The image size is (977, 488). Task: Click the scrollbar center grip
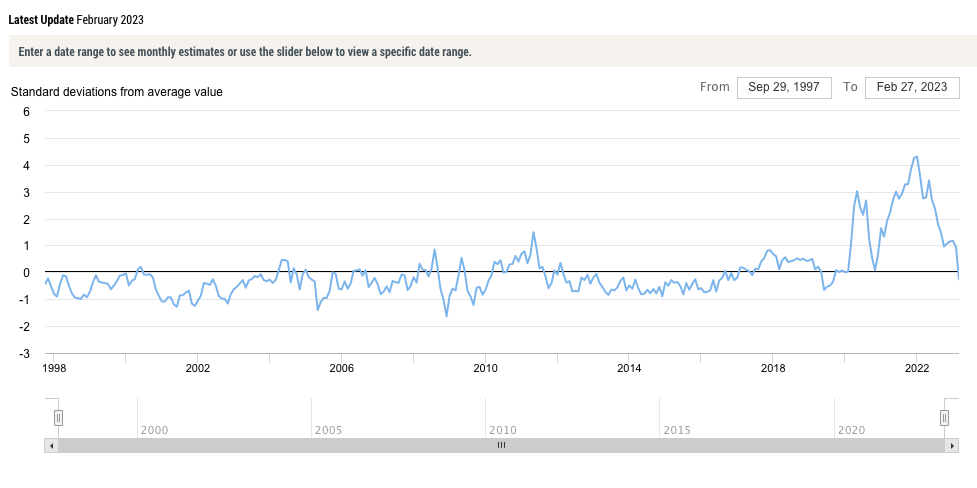[502, 446]
